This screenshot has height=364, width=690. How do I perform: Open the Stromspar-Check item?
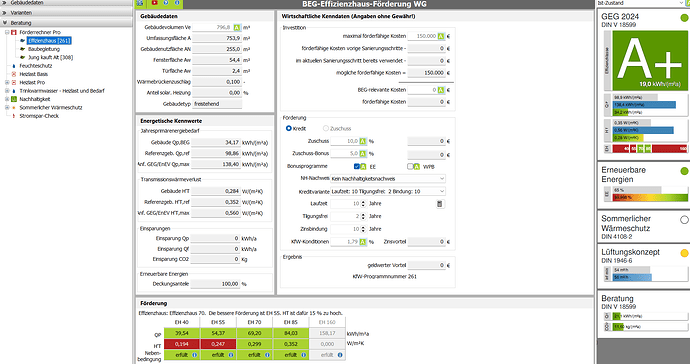39,116
